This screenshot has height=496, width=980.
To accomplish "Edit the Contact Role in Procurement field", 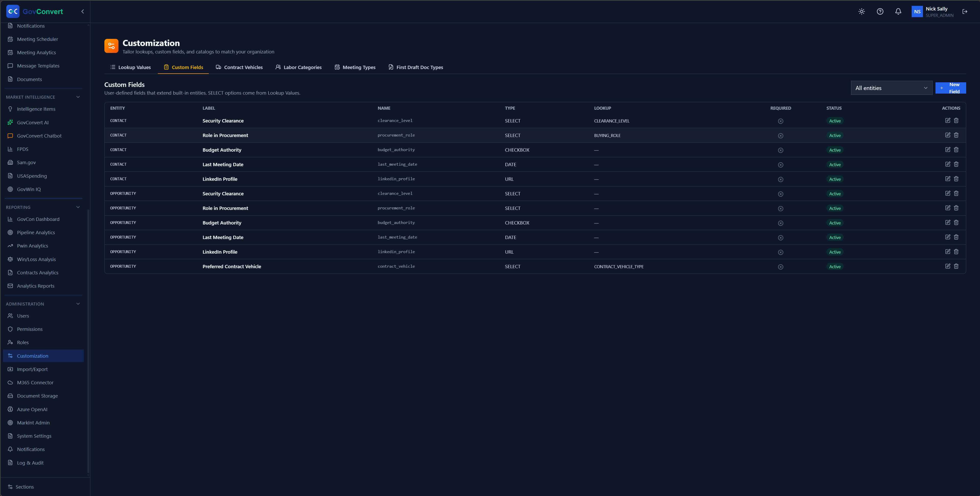I will pyautogui.click(x=948, y=135).
